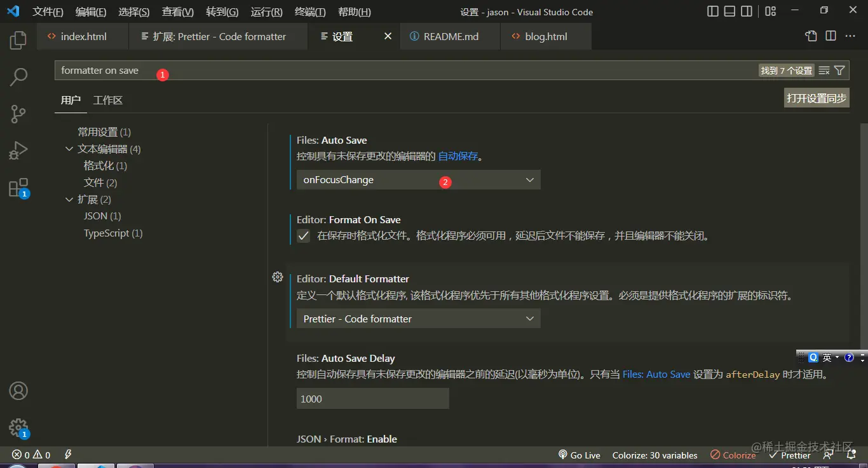Image resolution: width=868 pixels, height=468 pixels.
Task: Open settings JSON file icon
Action: [x=811, y=36]
